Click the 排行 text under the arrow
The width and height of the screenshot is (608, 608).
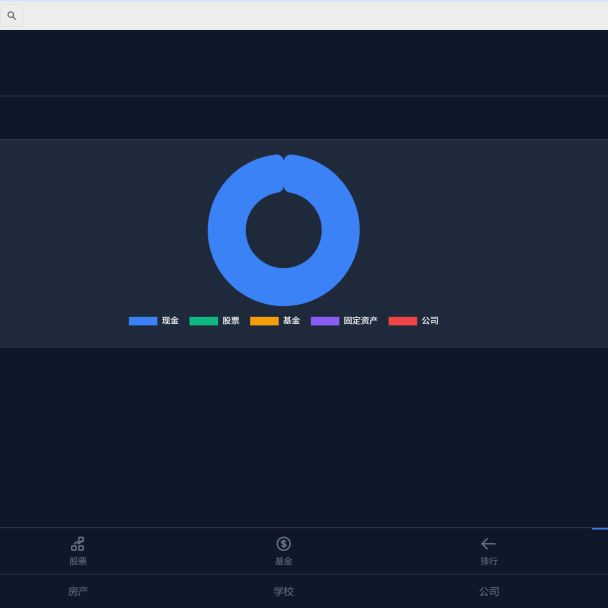pos(488,561)
